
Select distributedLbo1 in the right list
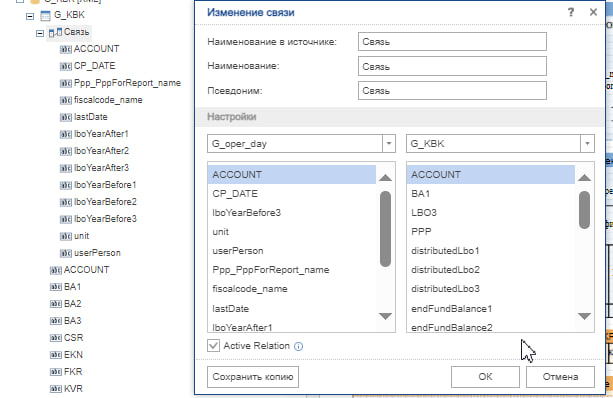pos(491,251)
